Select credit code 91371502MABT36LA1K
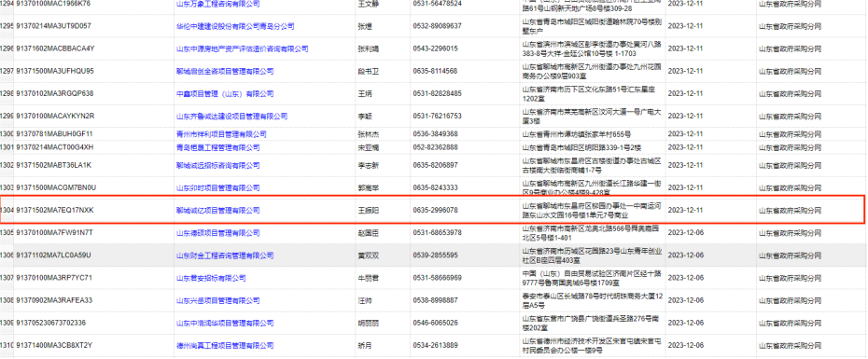The width and height of the screenshot is (868, 359). [x=54, y=165]
